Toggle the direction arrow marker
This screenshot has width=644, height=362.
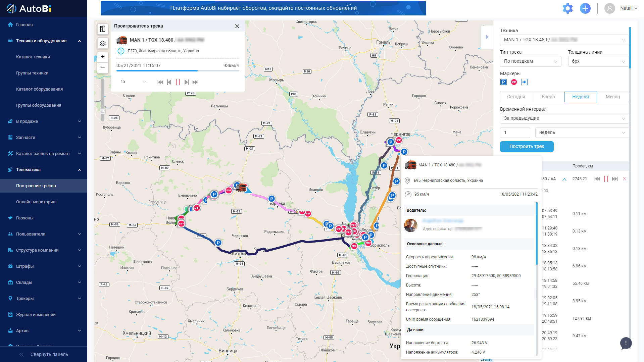[524, 82]
